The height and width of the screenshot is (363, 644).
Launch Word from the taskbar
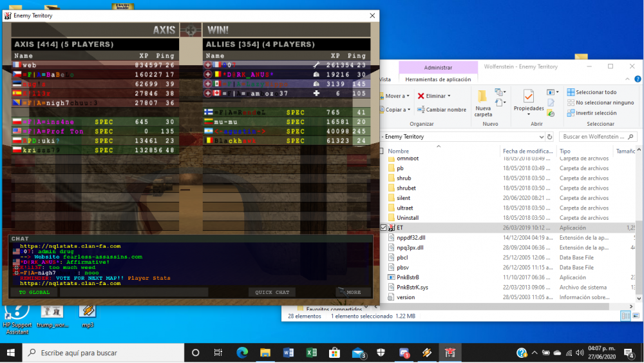(x=289, y=353)
